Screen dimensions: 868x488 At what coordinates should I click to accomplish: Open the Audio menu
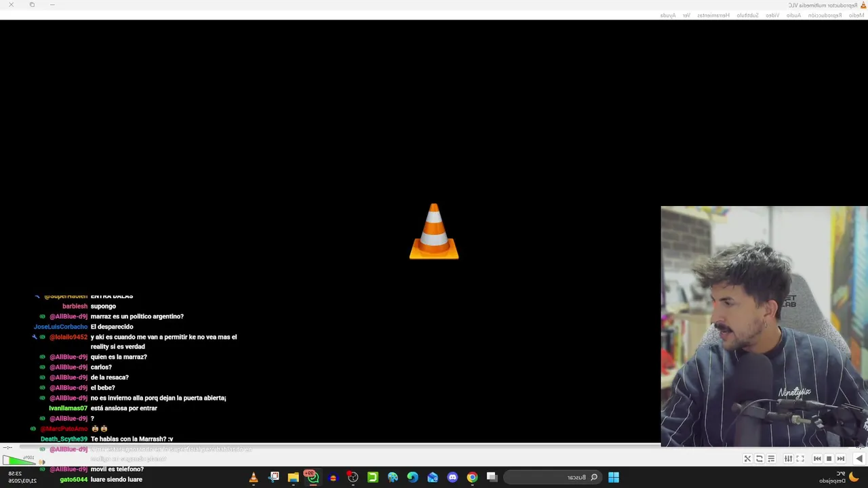[x=793, y=15]
